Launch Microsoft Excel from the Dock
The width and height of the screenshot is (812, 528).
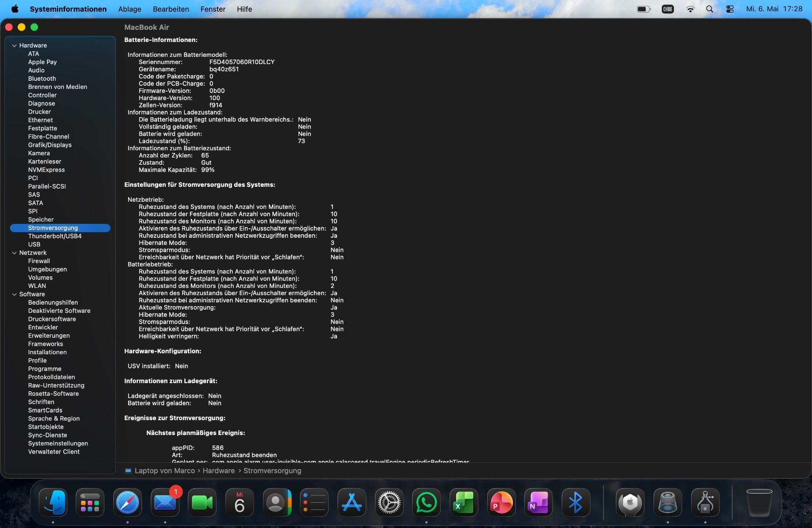pos(464,502)
